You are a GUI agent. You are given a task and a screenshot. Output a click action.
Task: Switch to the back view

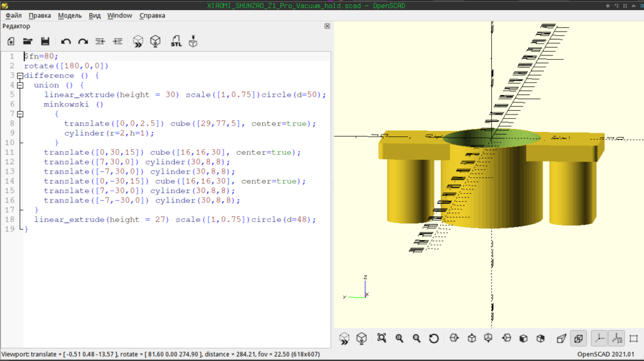(540, 338)
